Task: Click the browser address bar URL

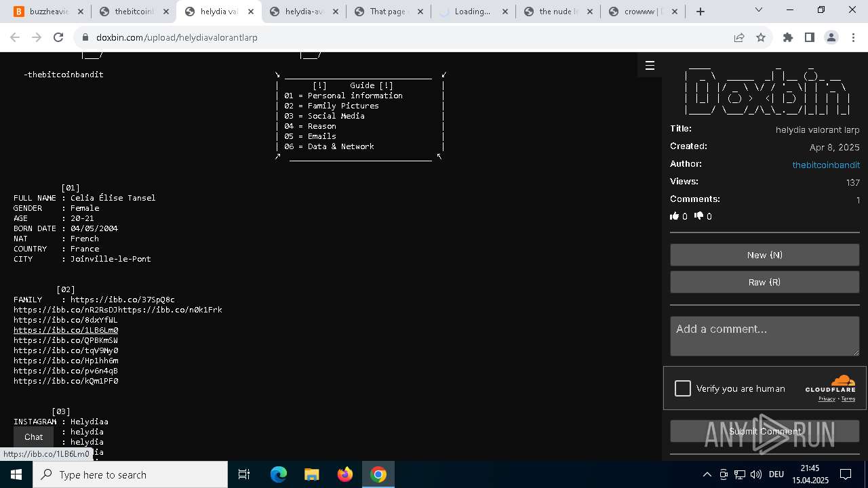Action: point(177,38)
